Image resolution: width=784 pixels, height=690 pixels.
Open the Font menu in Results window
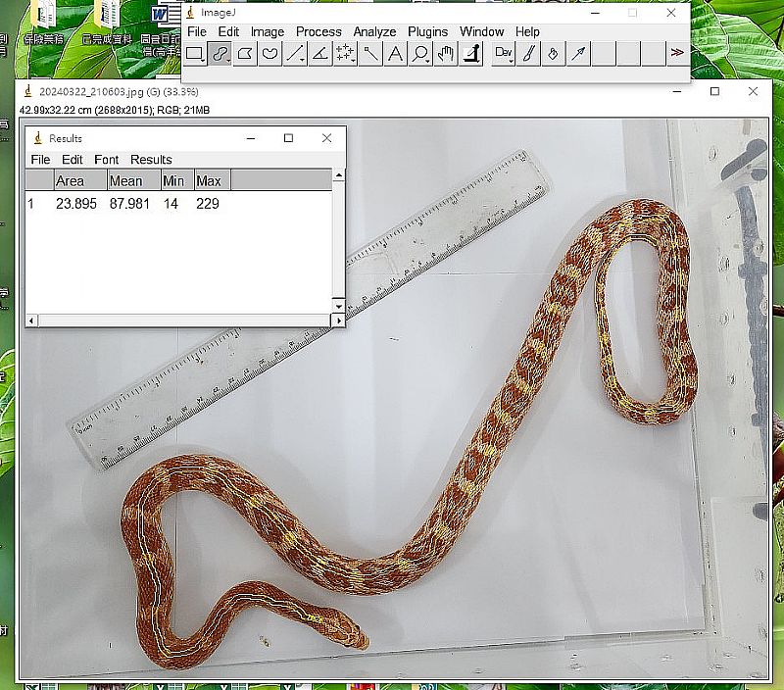pos(106,160)
